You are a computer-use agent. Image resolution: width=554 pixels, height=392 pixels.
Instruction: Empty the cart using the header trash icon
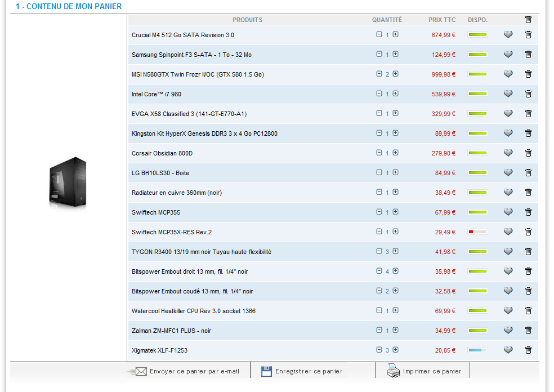pos(528,20)
